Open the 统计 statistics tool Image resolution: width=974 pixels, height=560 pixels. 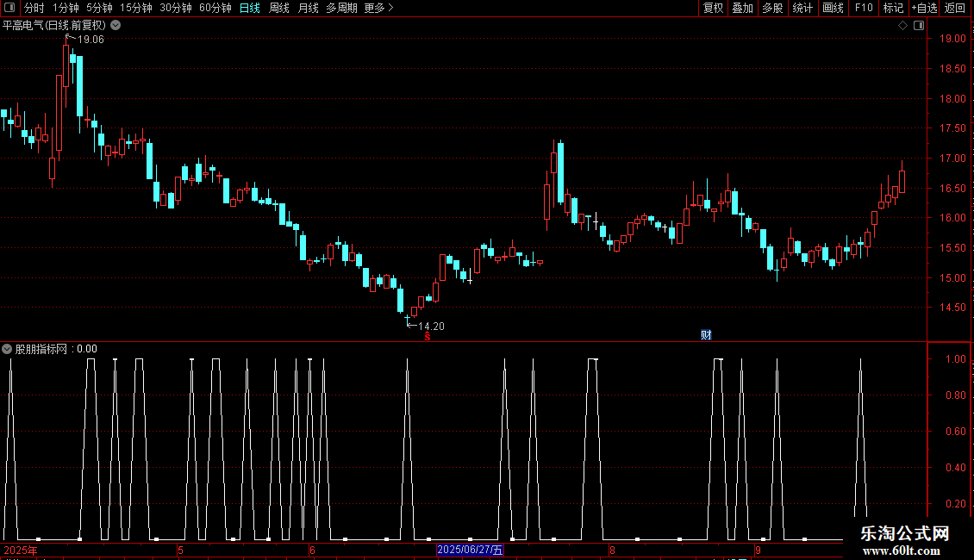click(802, 8)
